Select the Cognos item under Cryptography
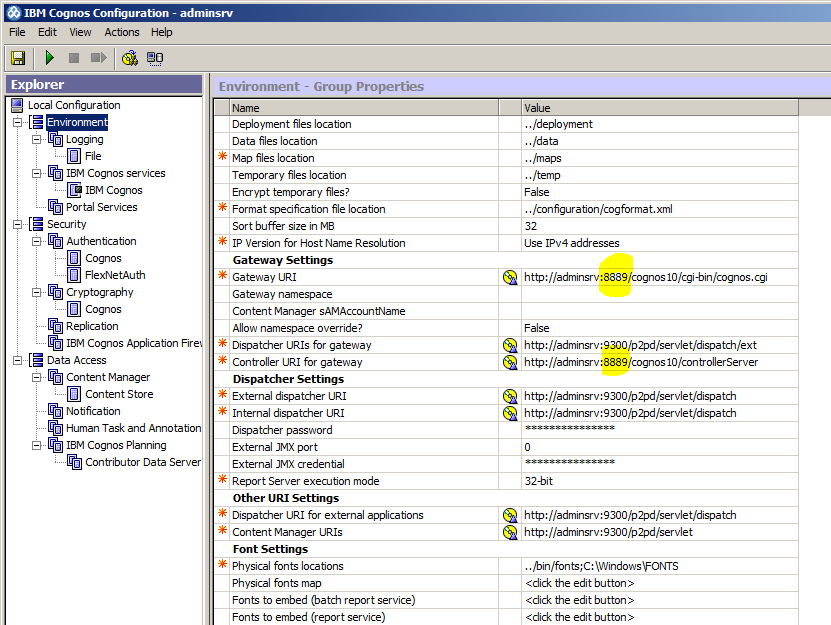The width and height of the screenshot is (831, 625). pyautogui.click(x=103, y=309)
